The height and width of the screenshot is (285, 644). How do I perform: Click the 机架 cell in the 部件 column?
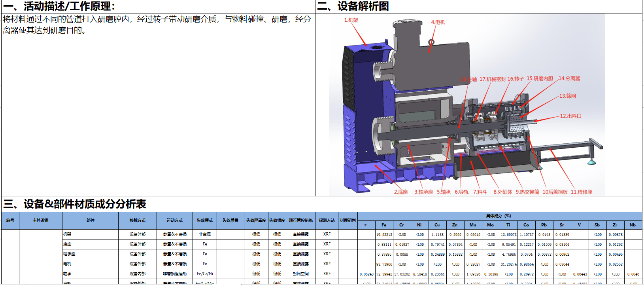pos(90,234)
